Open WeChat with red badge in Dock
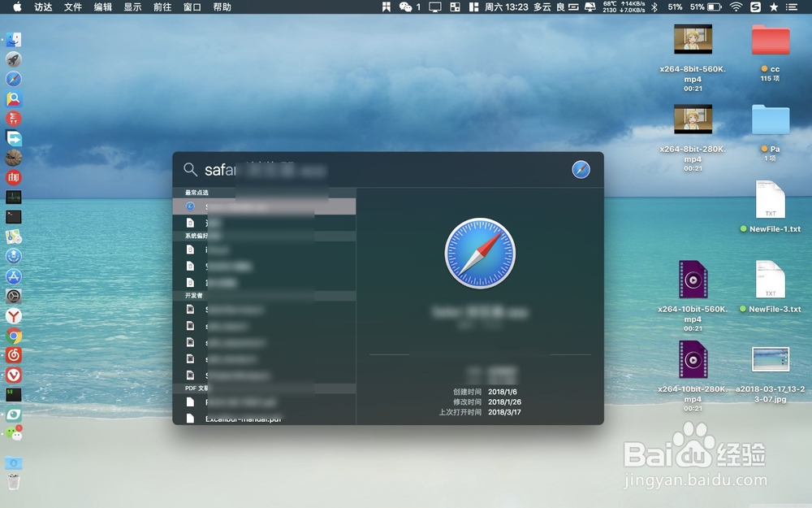Viewport: 812px width, 508px height. tap(14, 433)
